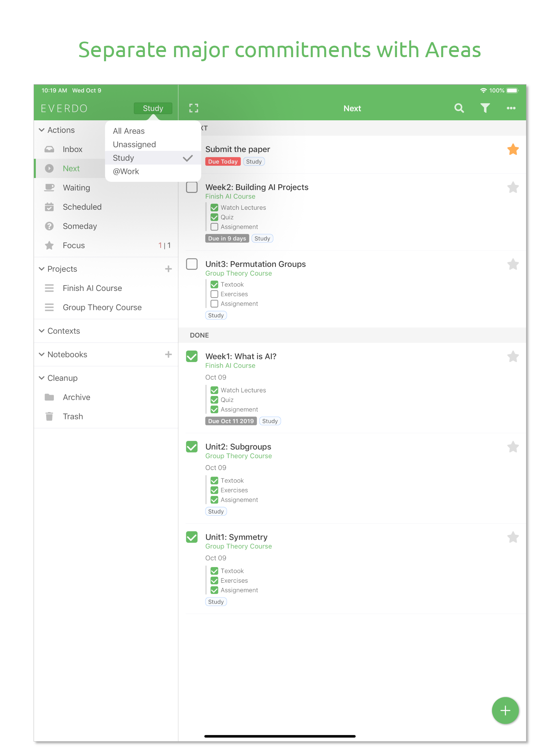Viewport: 560px width, 747px height.
Task: Click the Someday question mark icon
Action: [x=49, y=226]
